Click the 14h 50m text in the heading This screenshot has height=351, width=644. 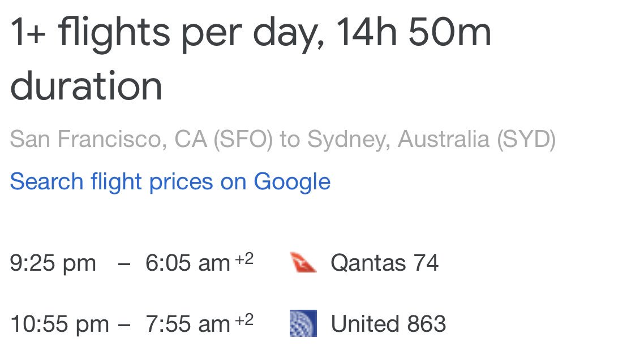pyautogui.click(x=414, y=34)
